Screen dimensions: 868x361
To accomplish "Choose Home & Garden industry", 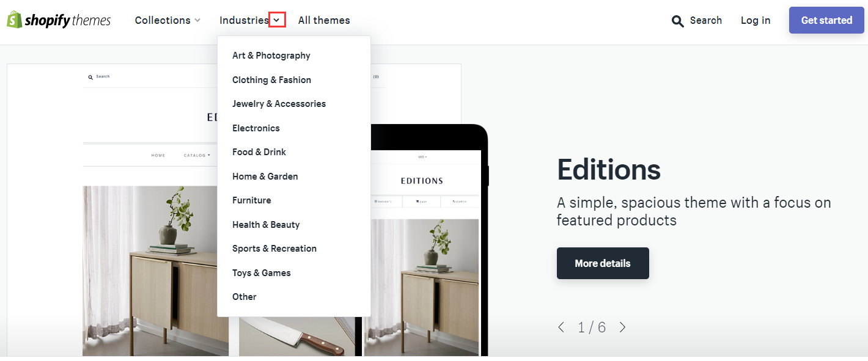I will [x=265, y=177].
